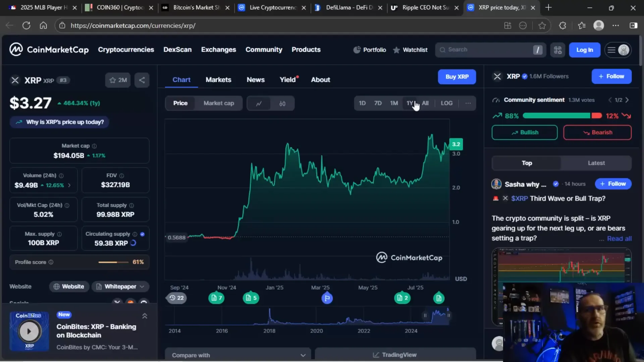The width and height of the screenshot is (644, 362).
Task: Toggle LOG scale on chart
Action: [x=446, y=103]
